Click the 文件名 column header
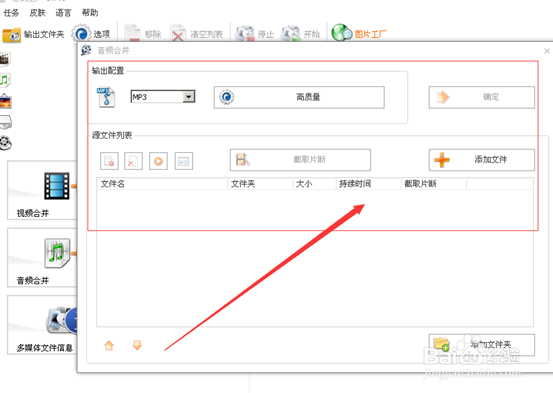This screenshot has height=393, width=553. pyautogui.click(x=163, y=184)
